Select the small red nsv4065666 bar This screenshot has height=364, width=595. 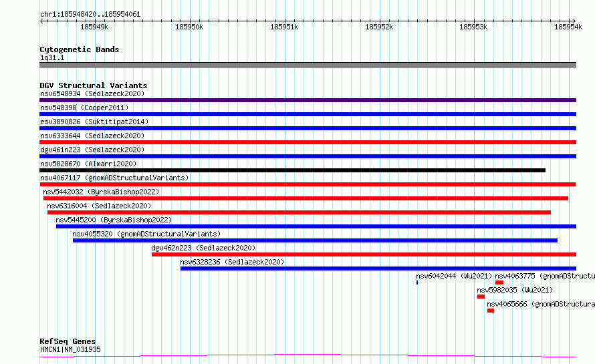[491, 311]
